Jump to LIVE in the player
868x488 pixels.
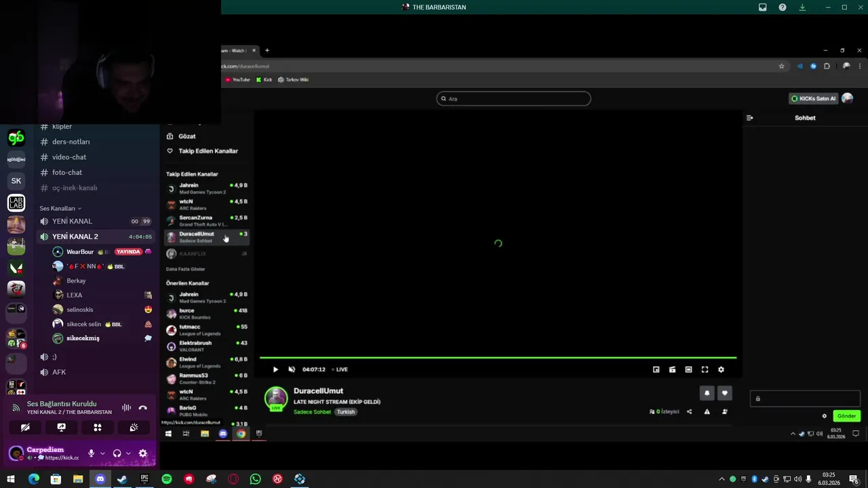point(340,369)
